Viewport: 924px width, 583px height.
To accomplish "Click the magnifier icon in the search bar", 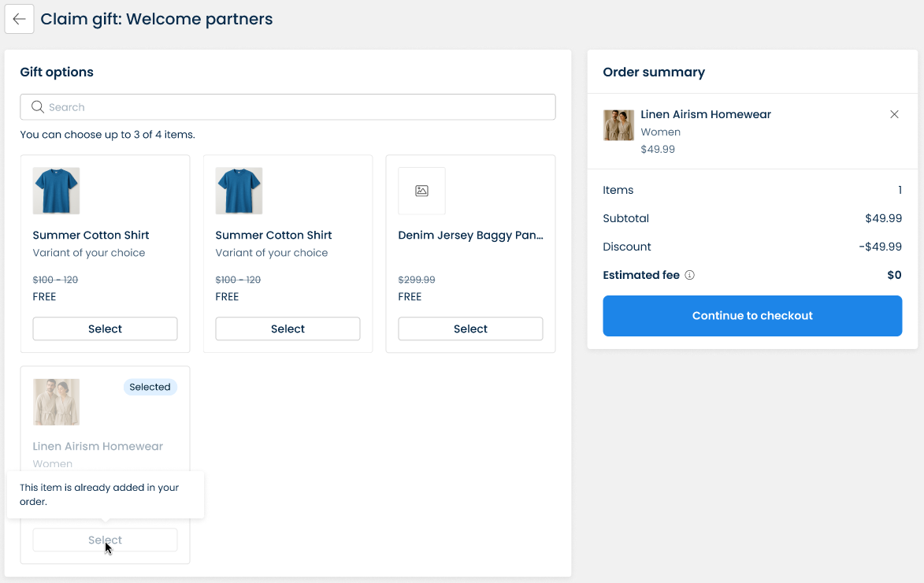I will [37, 107].
